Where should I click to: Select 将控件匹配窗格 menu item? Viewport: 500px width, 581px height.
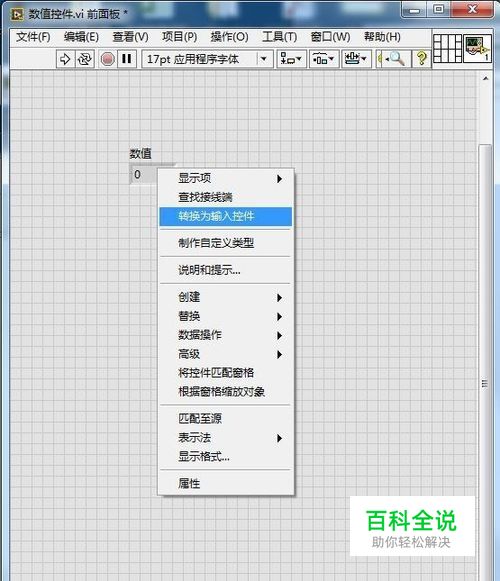[x=226, y=373]
